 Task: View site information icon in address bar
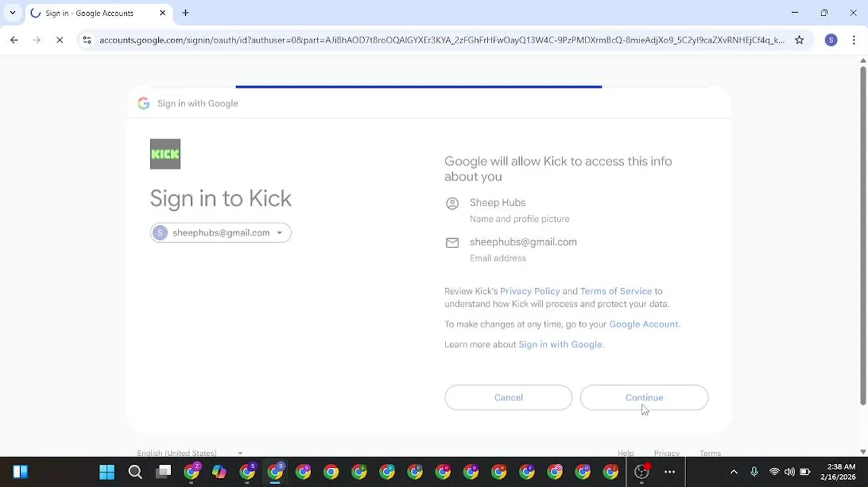[87, 40]
